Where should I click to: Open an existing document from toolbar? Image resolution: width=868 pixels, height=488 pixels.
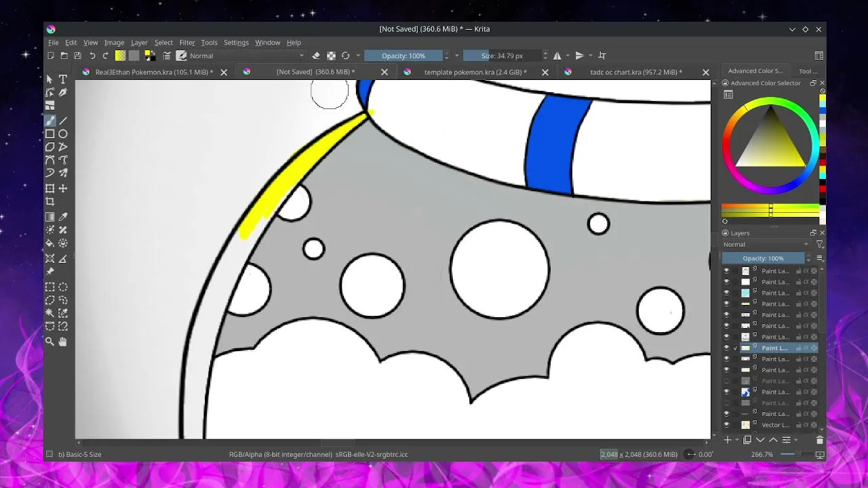click(x=64, y=56)
